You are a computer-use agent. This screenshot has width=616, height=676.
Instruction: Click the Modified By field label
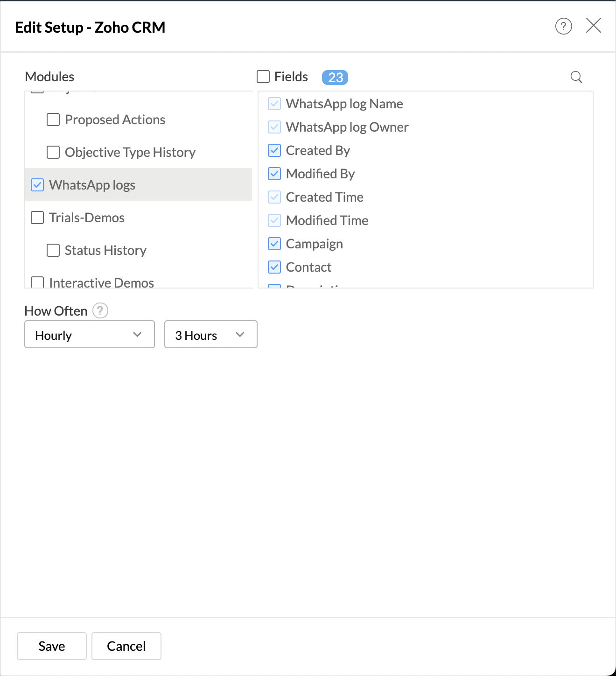click(x=320, y=174)
